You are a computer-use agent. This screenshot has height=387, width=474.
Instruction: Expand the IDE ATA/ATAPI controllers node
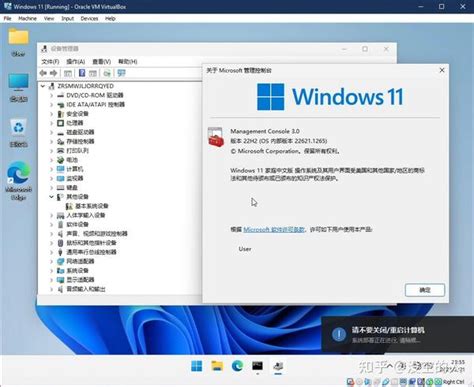pyautogui.click(x=51, y=105)
